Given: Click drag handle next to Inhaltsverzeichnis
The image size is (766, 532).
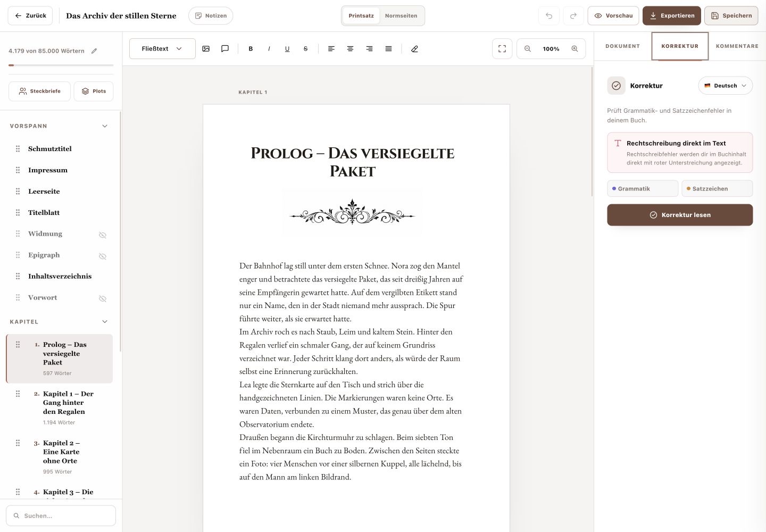Looking at the screenshot, I should [x=18, y=276].
